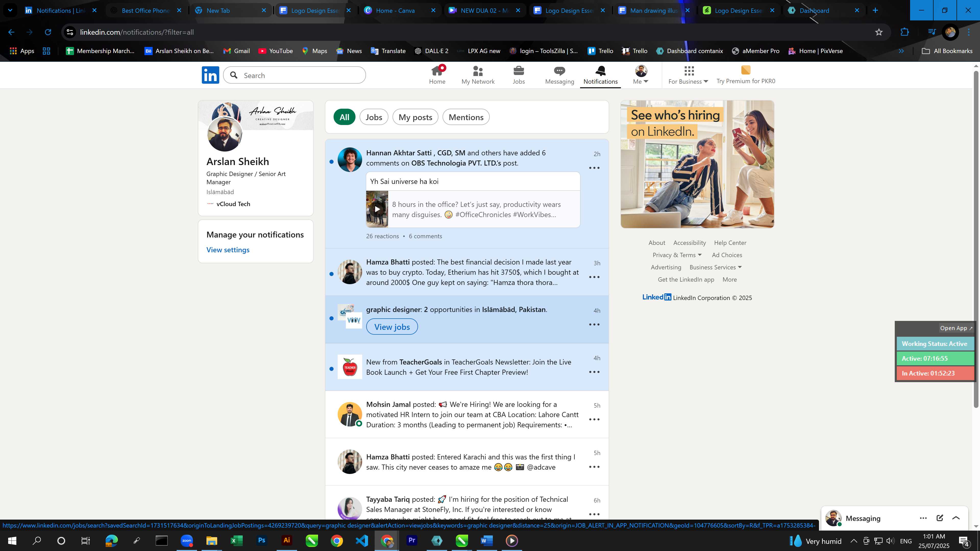Open options for Hamza Bhatti crypto post notification
The height and width of the screenshot is (551, 980).
tap(594, 277)
